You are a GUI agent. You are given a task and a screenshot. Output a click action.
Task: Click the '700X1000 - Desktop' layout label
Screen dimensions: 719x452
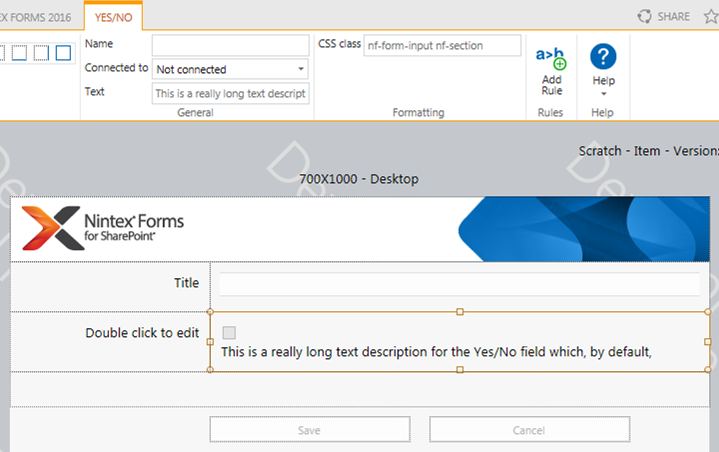(x=359, y=179)
